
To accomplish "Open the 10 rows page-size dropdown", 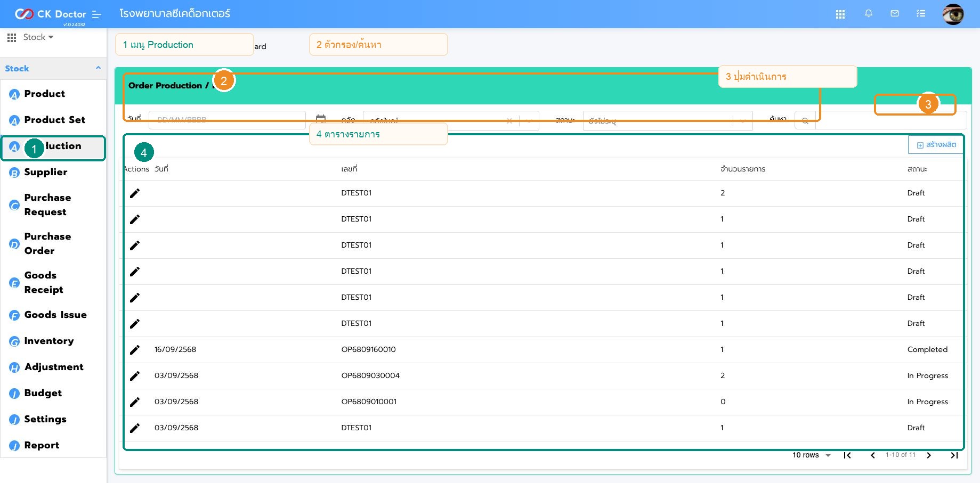I will click(x=812, y=455).
